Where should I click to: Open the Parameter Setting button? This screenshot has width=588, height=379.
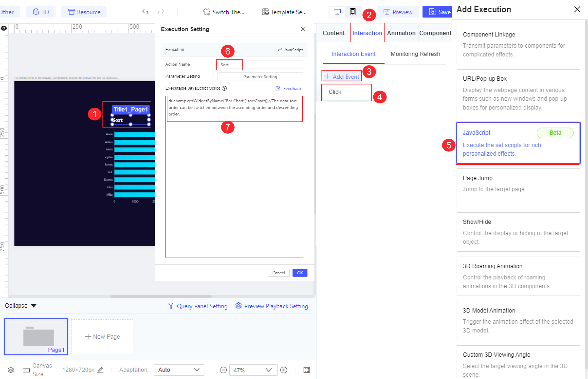coord(260,76)
